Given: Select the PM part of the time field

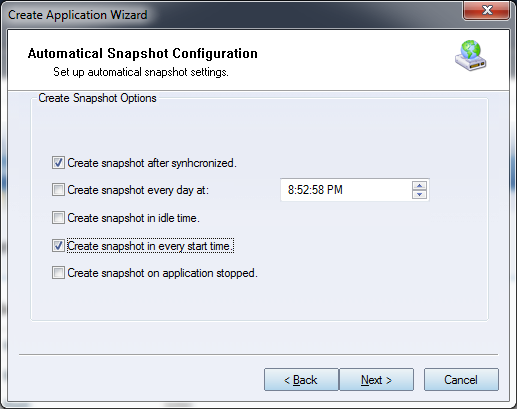Looking at the screenshot, I should [x=335, y=190].
